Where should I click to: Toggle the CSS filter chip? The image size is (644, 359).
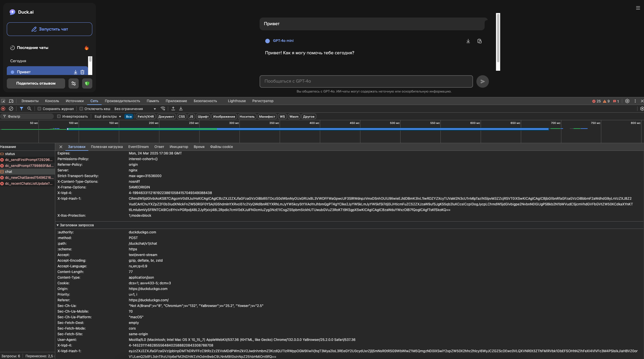[x=182, y=117]
